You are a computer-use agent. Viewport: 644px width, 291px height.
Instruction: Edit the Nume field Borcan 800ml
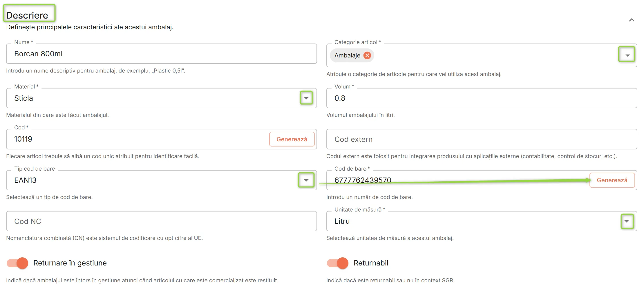click(161, 54)
